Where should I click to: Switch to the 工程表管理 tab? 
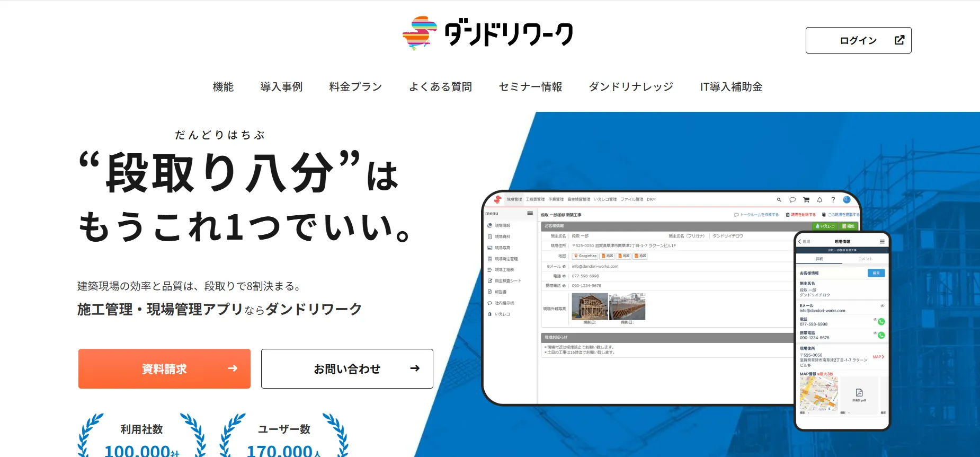pos(535,199)
